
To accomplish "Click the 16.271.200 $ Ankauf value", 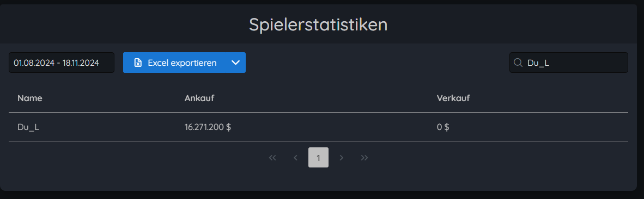I will 208,127.
